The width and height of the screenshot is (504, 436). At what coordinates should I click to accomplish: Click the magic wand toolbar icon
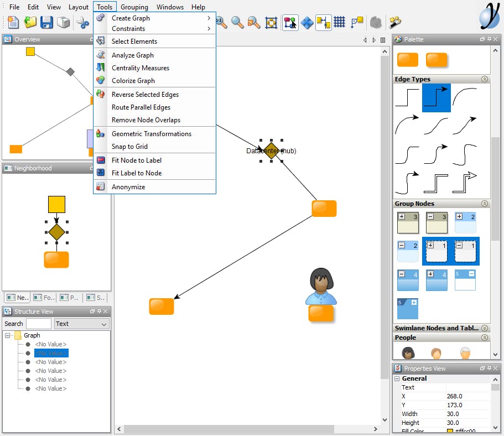pos(393,22)
